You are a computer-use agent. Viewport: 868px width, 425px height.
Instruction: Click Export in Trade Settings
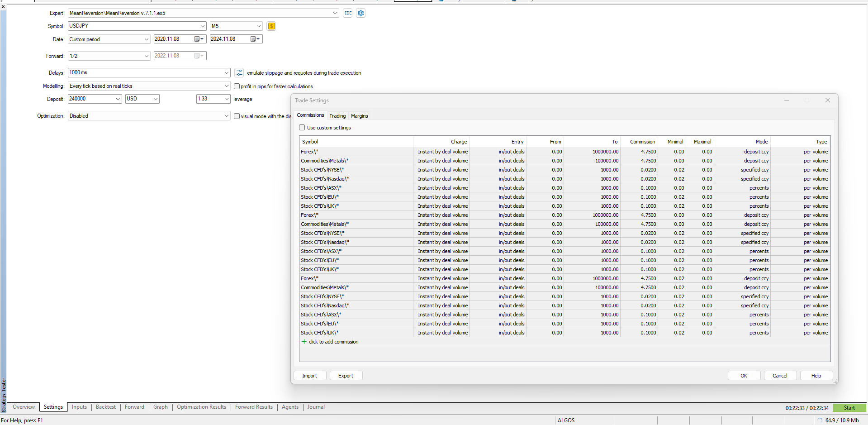tap(346, 376)
